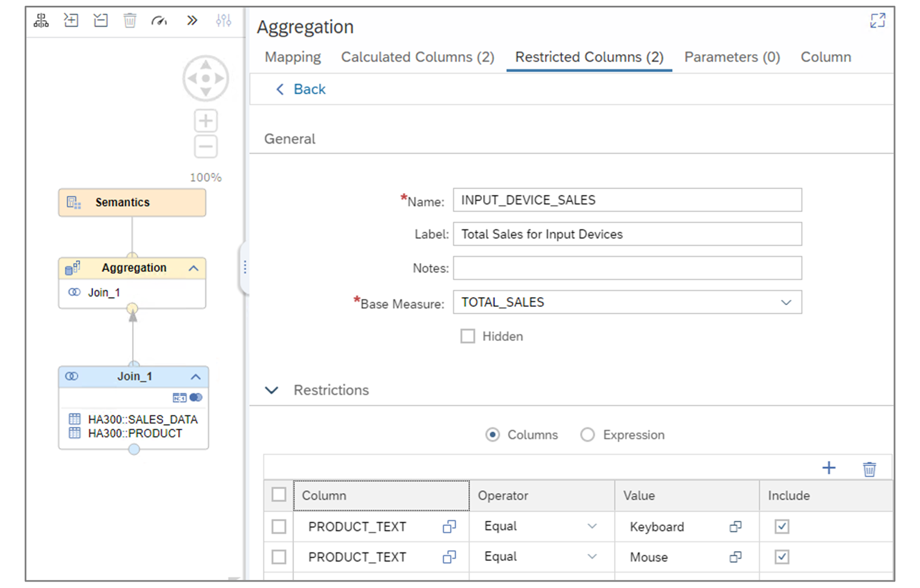The height and width of the screenshot is (588, 920).
Task: Uncheck Include for the Keyboard restriction
Action: (781, 526)
